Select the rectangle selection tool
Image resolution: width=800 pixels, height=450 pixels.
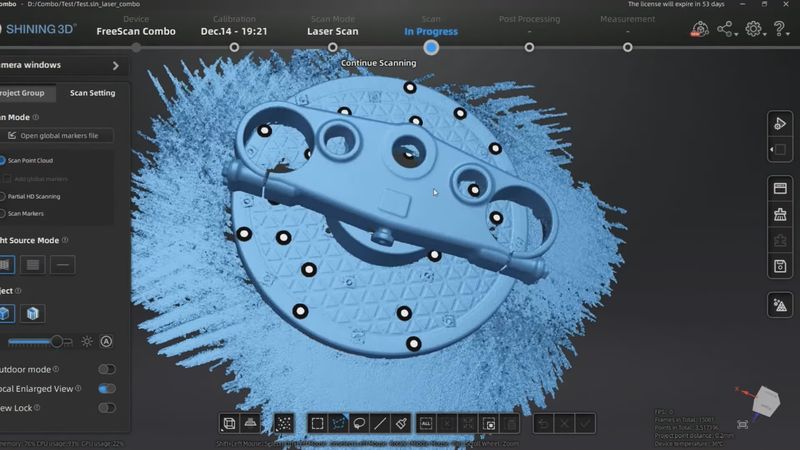point(317,424)
